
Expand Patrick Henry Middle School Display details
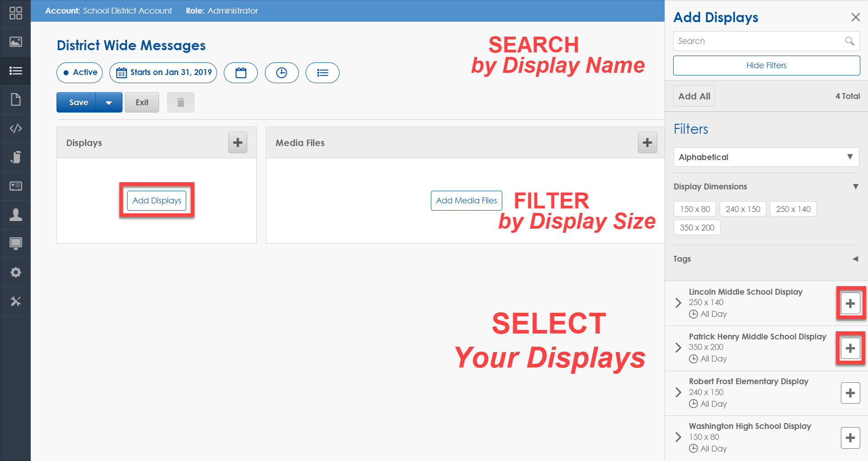tap(678, 348)
